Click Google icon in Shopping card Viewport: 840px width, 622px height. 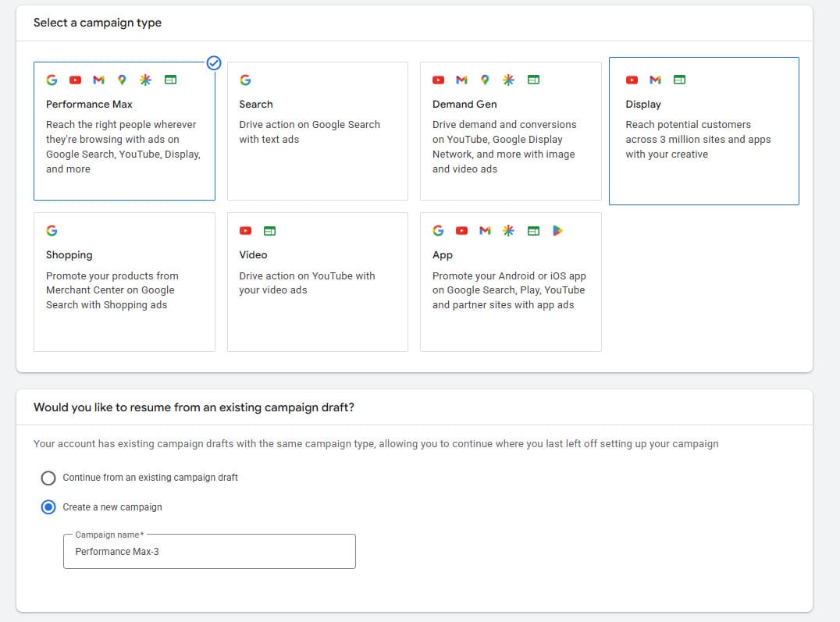(x=52, y=230)
